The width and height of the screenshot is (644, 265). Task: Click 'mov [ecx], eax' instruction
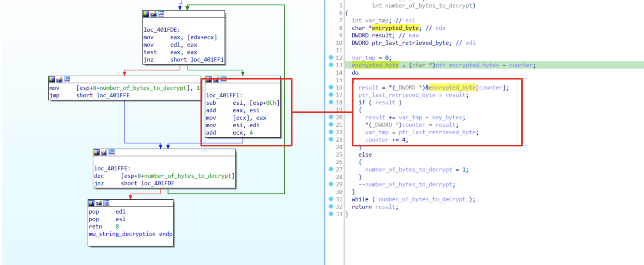click(236, 118)
